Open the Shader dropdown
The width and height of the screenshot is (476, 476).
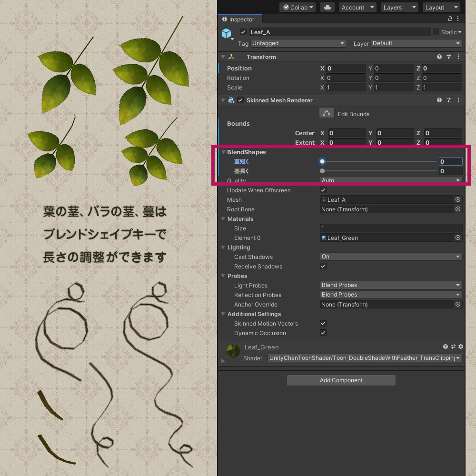click(365, 358)
